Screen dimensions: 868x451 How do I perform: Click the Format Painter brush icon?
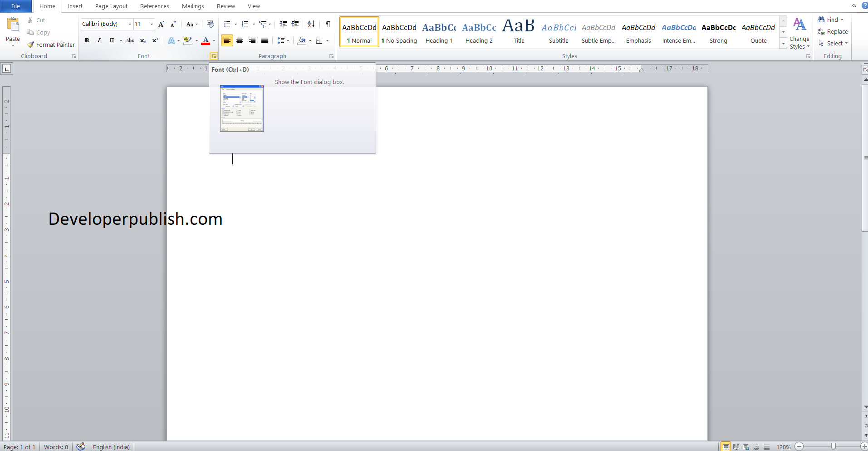coord(30,45)
